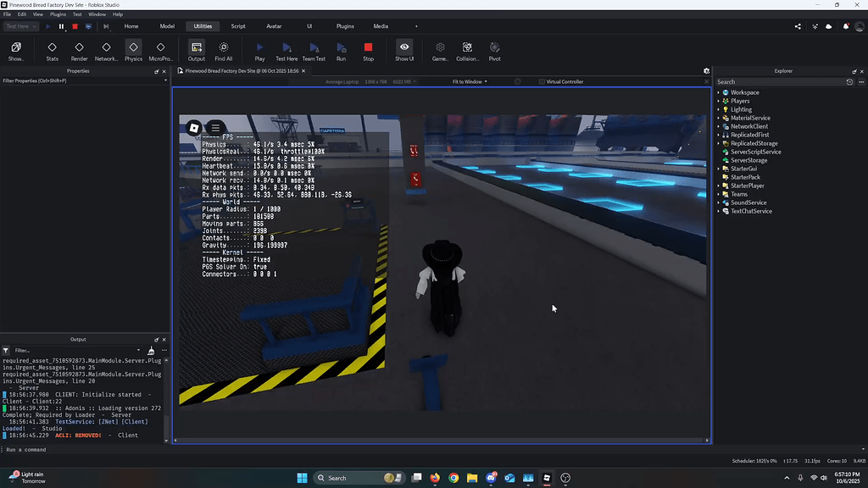The image size is (868, 488).
Task: Click the Stop button to end playtest
Action: [367, 48]
